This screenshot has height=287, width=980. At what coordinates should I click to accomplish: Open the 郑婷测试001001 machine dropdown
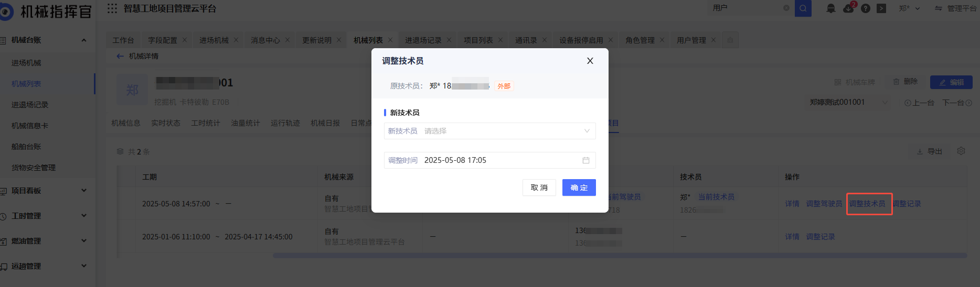pos(848,103)
